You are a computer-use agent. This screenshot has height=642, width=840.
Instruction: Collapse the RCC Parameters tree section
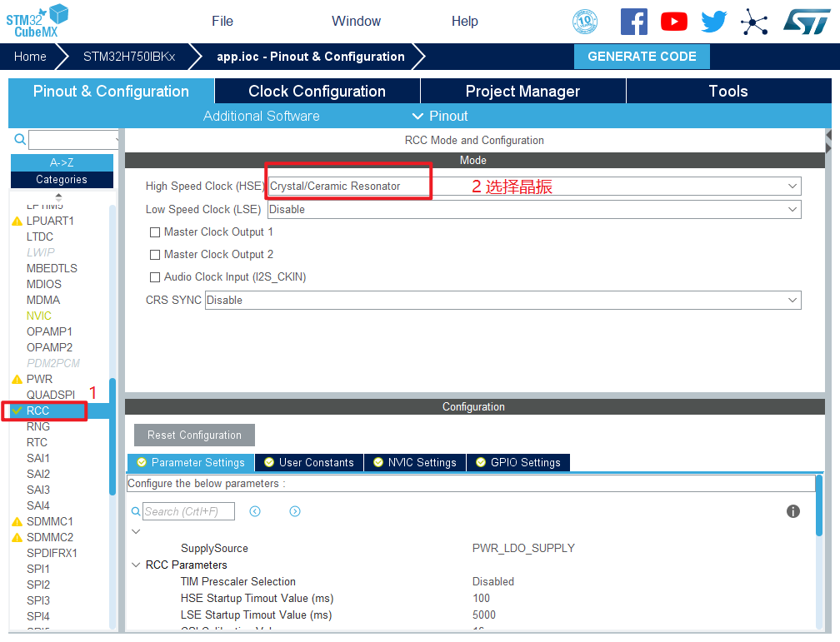pyautogui.click(x=137, y=565)
